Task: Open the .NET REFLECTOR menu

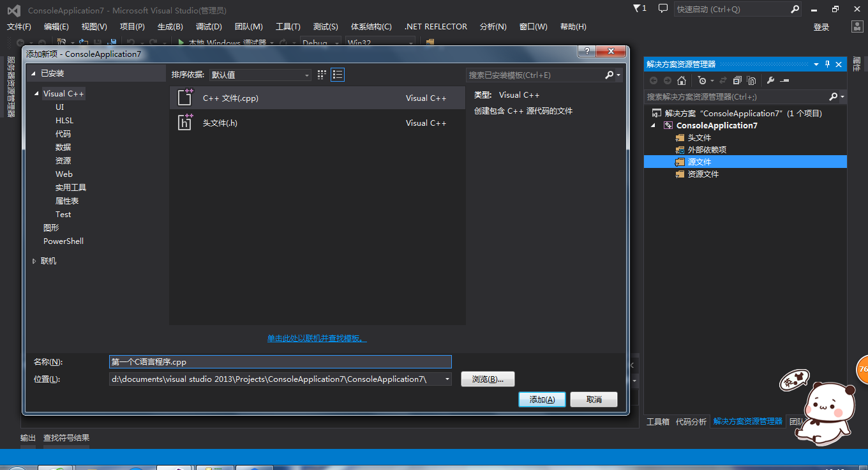Action: coord(436,26)
